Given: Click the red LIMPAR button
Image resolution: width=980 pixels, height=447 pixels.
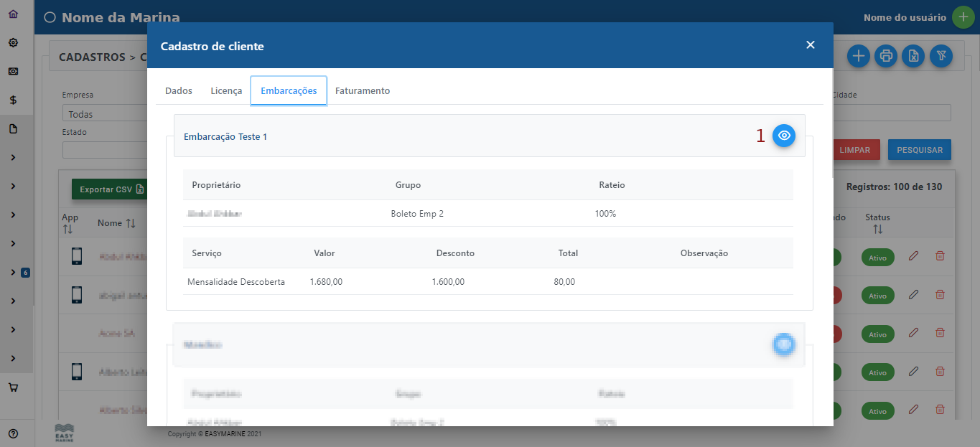Looking at the screenshot, I should [x=854, y=150].
